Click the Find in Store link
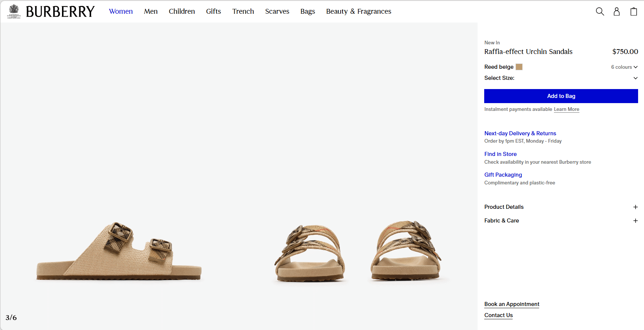 pyautogui.click(x=500, y=154)
